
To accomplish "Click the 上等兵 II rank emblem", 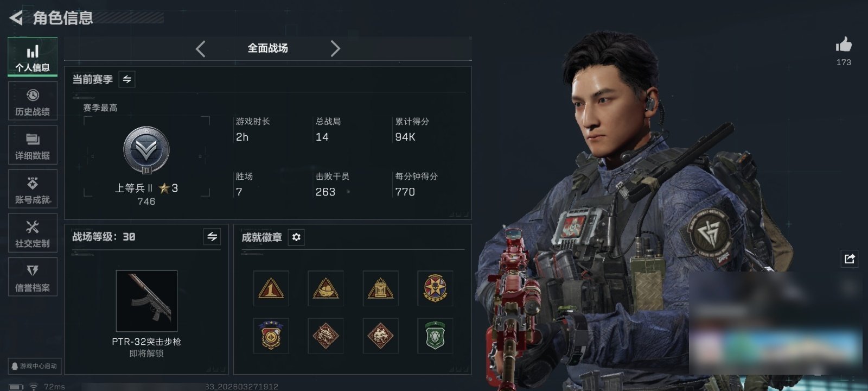I will (146, 150).
